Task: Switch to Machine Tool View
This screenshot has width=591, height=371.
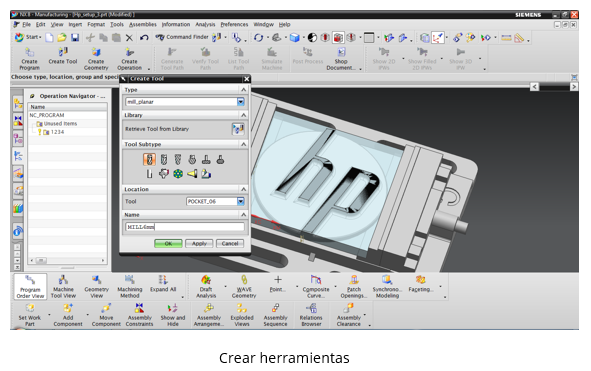Action: coord(63,287)
